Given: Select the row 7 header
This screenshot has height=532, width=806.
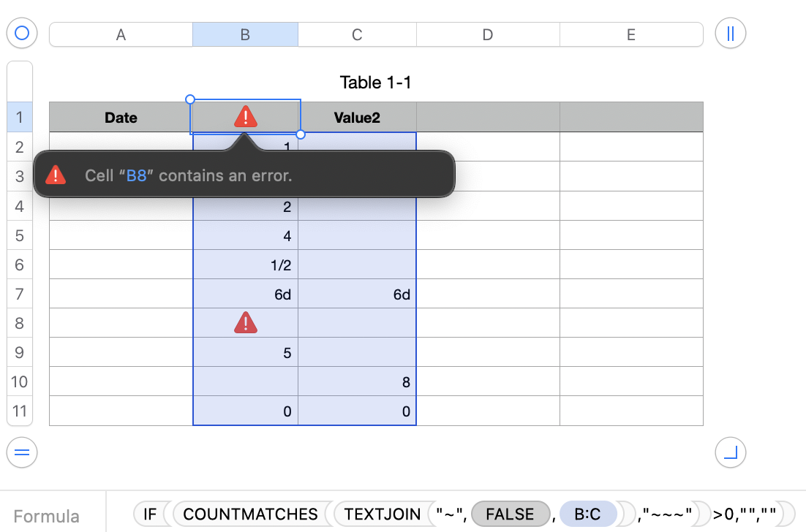Looking at the screenshot, I should coord(20,294).
